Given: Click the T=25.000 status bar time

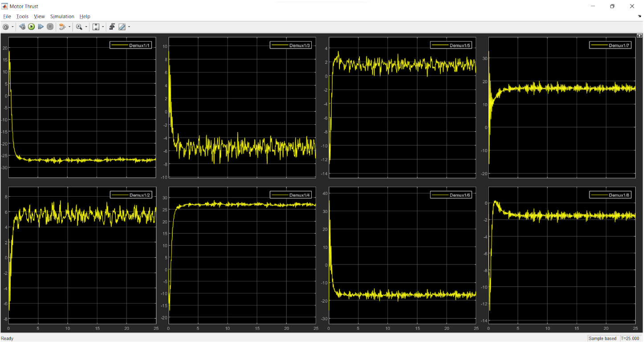Looking at the screenshot, I should pos(631,338).
